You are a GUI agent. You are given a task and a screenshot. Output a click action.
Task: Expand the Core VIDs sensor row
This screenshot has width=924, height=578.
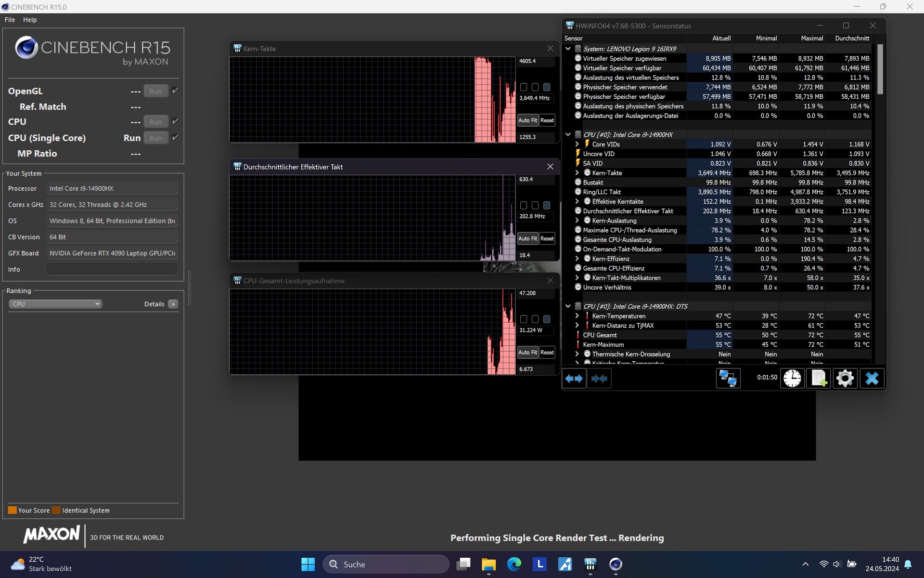click(x=577, y=144)
